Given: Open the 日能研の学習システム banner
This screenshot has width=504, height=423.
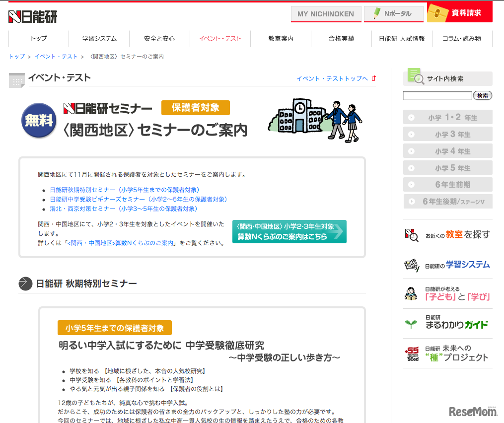Looking at the screenshot, I should [x=447, y=265].
